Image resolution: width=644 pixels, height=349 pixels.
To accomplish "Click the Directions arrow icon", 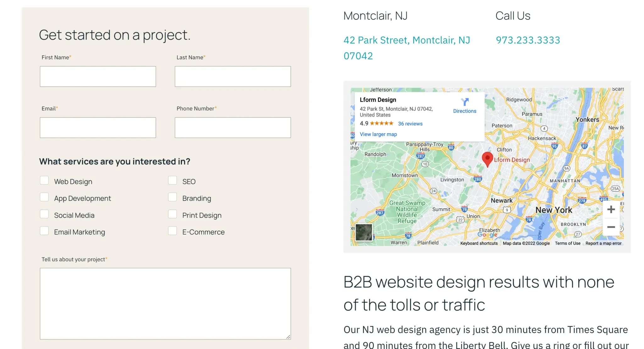I will coord(464,102).
